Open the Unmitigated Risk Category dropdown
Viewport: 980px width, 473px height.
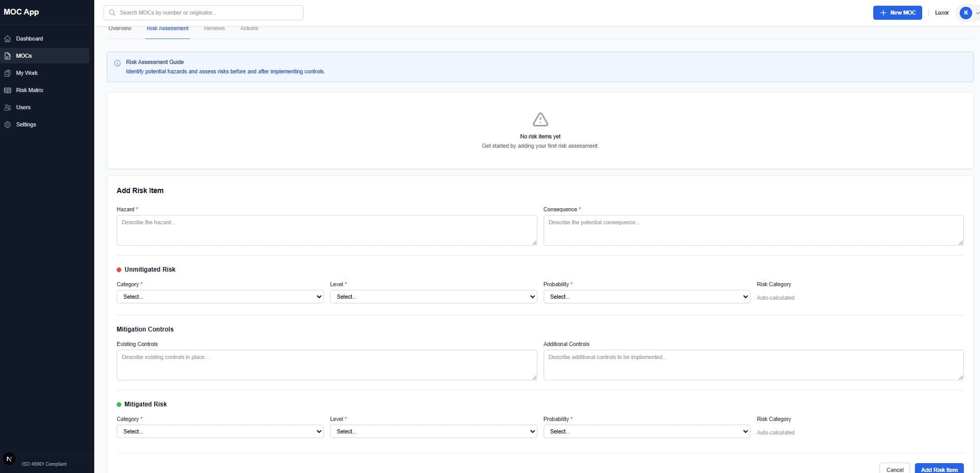220,297
